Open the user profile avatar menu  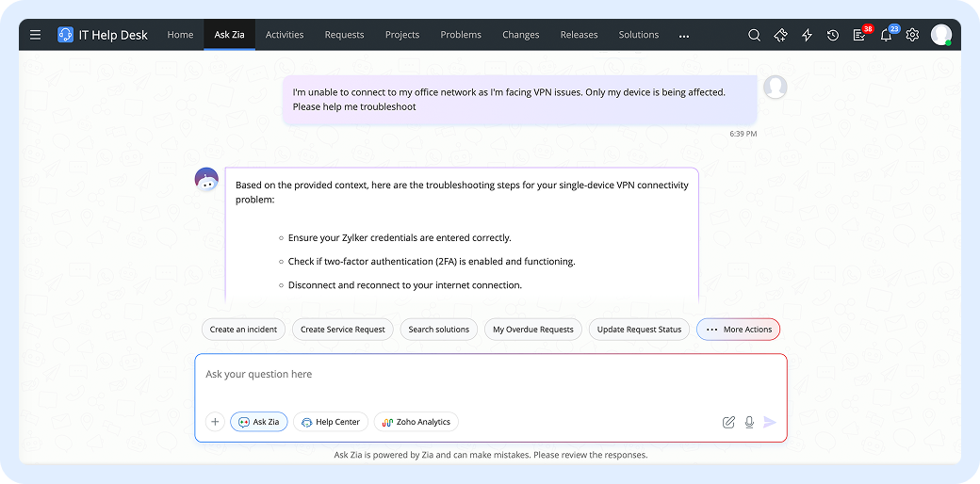tap(940, 35)
